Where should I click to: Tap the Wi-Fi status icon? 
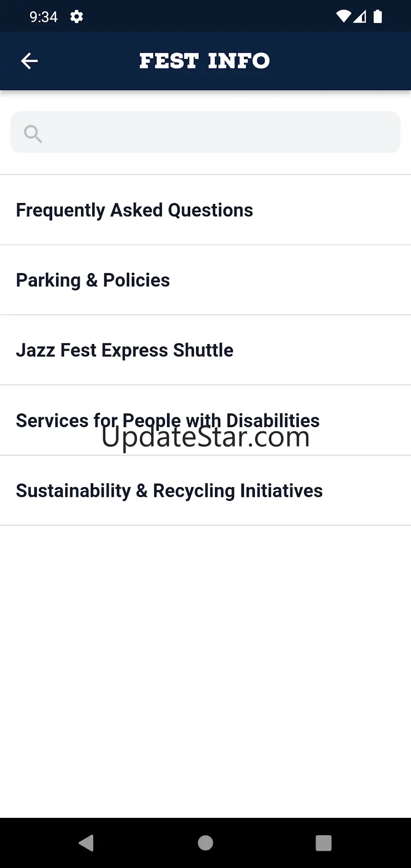pyautogui.click(x=344, y=17)
